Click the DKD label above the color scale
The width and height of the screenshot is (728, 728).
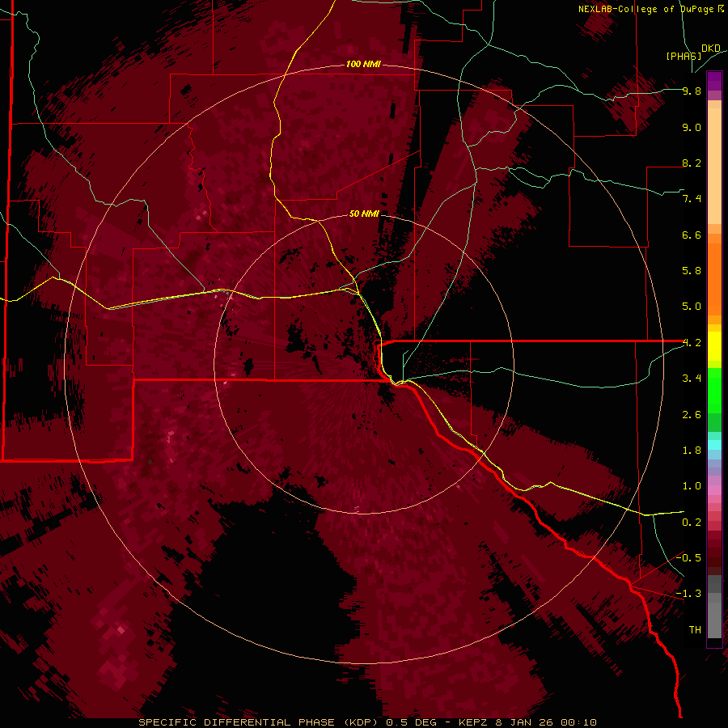pos(711,49)
